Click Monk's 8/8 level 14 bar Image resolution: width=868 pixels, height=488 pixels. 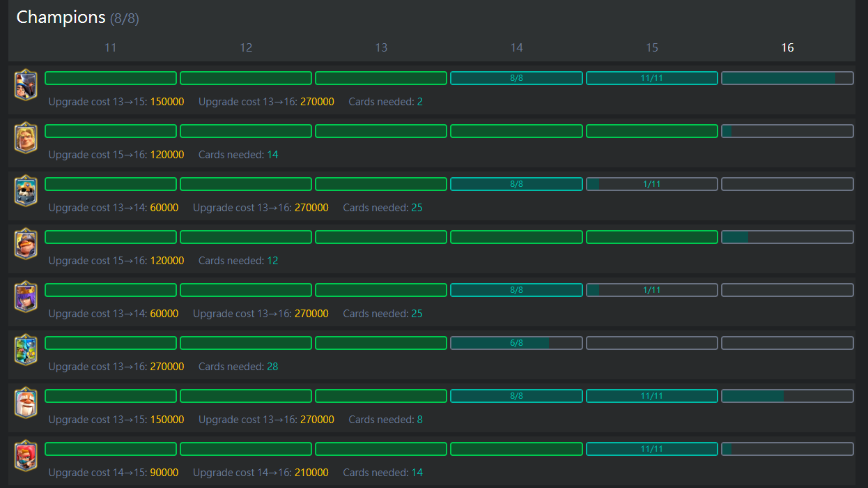coord(516,396)
